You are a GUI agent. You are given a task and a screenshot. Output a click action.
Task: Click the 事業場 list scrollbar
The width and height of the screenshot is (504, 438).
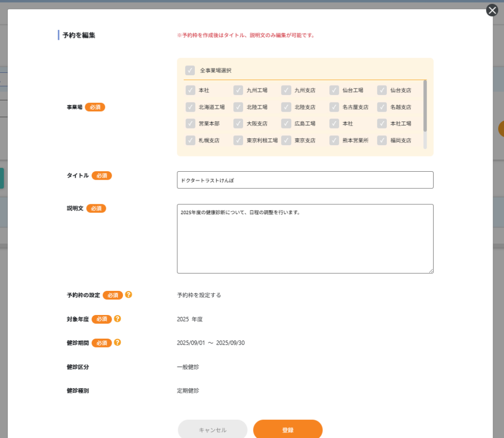[x=425, y=106]
